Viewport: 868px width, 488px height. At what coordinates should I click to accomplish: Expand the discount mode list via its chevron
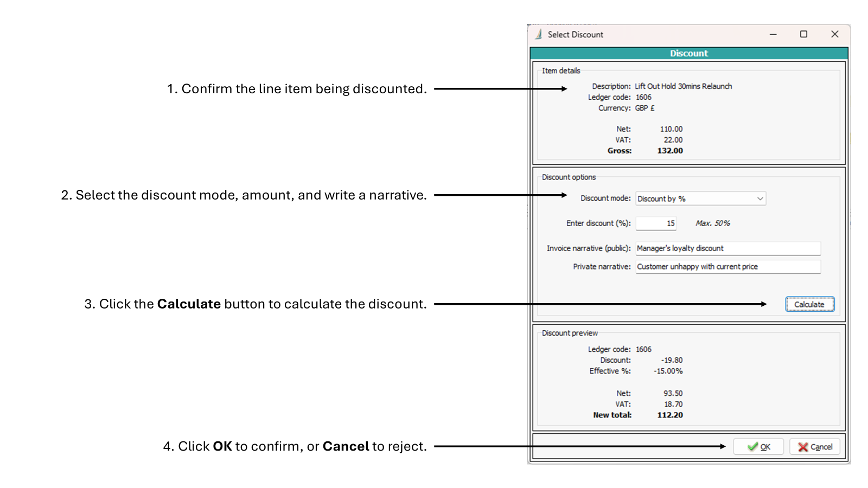click(761, 198)
